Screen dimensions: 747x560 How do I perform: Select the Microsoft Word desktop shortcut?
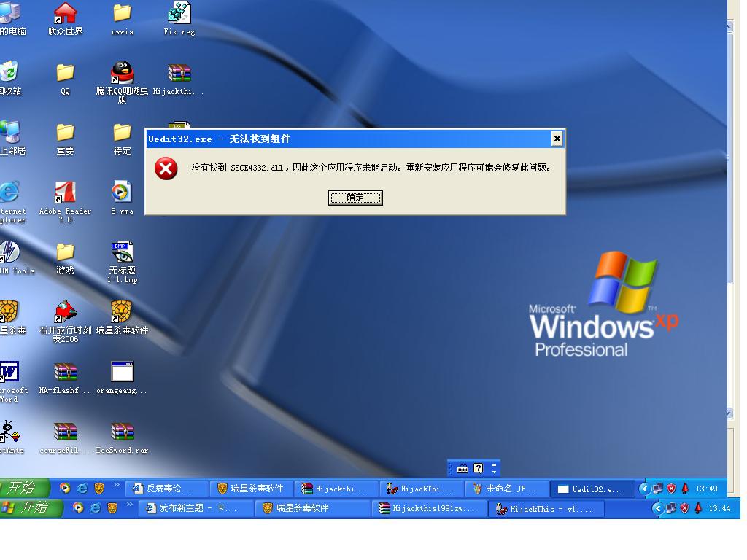(x=9, y=382)
